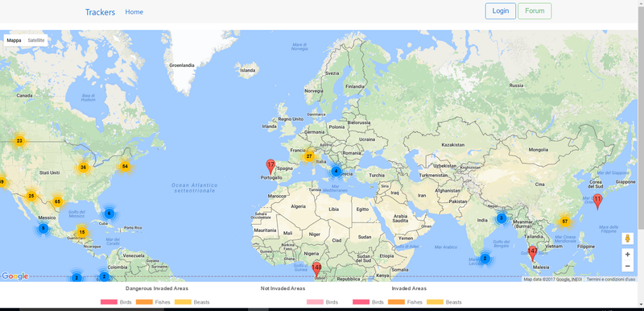Open the yellow cluster 57 near China

point(565,222)
